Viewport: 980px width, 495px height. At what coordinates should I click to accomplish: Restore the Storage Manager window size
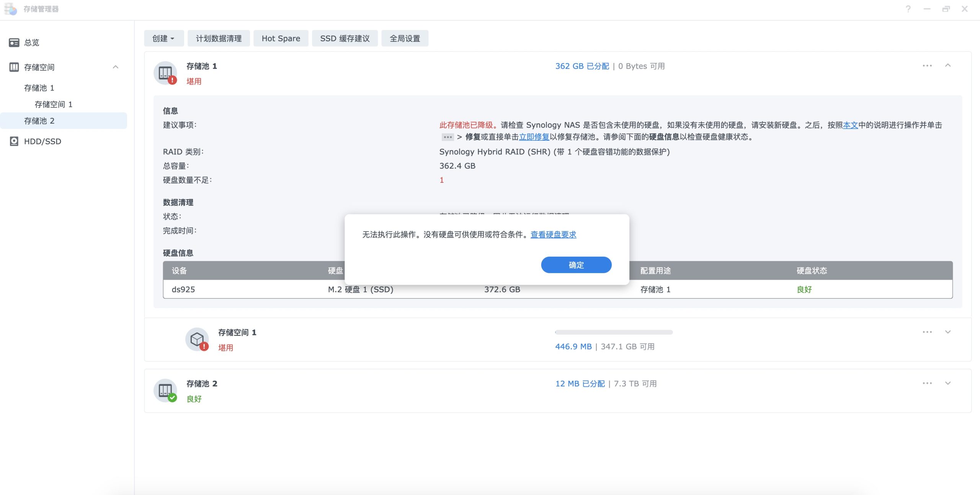tap(946, 9)
